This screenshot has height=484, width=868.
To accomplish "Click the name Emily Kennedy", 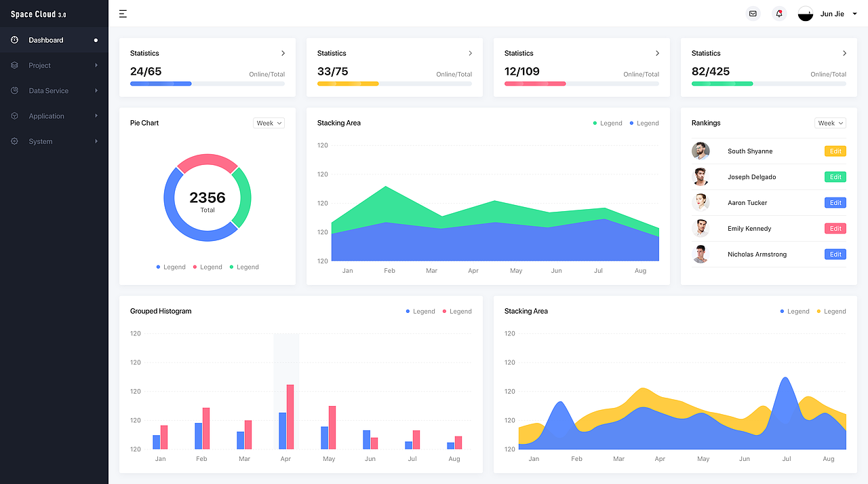I will click(749, 229).
